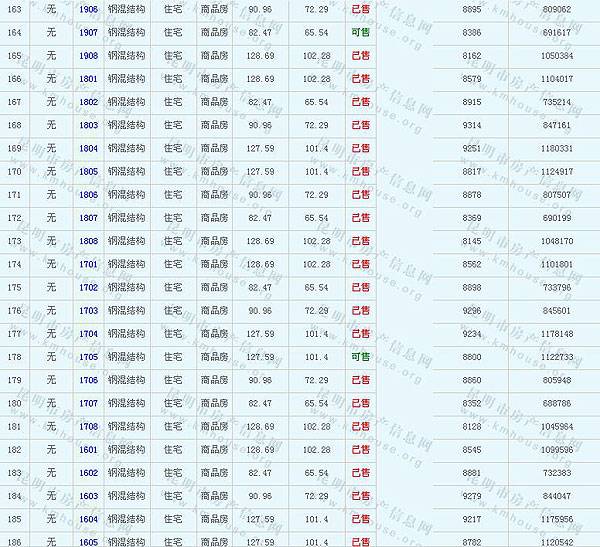Select room 1707 link
The height and width of the screenshot is (547, 600).
click(88, 403)
